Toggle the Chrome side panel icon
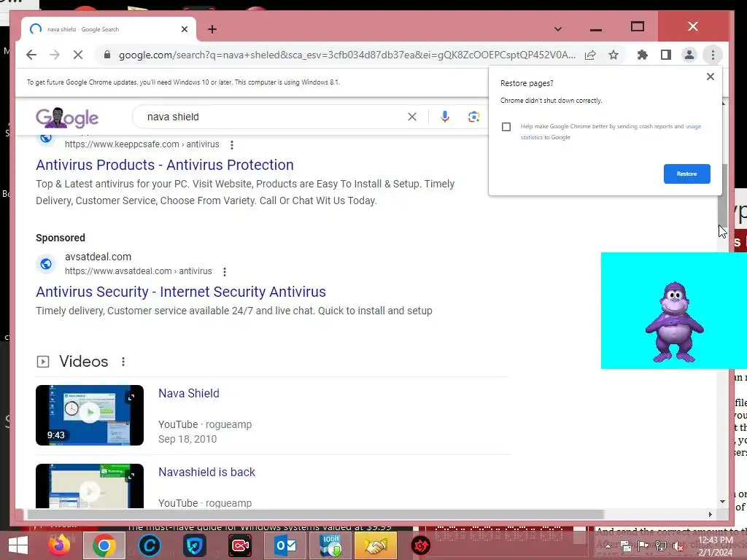Image resolution: width=747 pixels, height=560 pixels. pyautogui.click(x=665, y=55)
